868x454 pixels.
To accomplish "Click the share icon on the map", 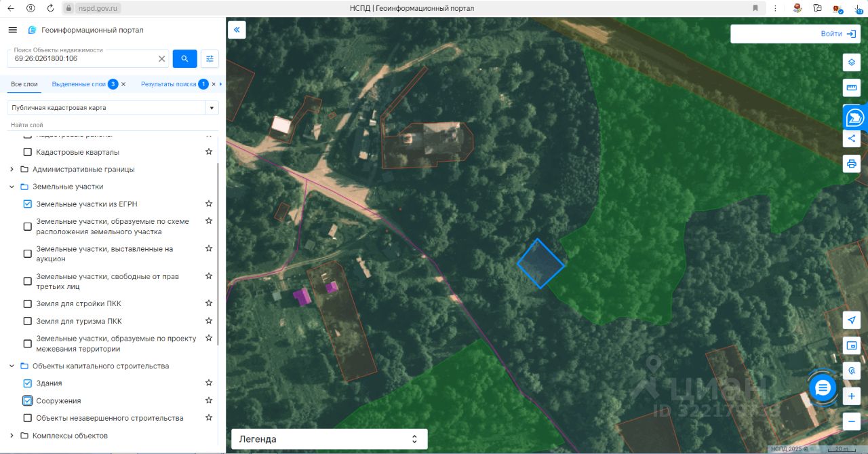I will pos(852,138).
